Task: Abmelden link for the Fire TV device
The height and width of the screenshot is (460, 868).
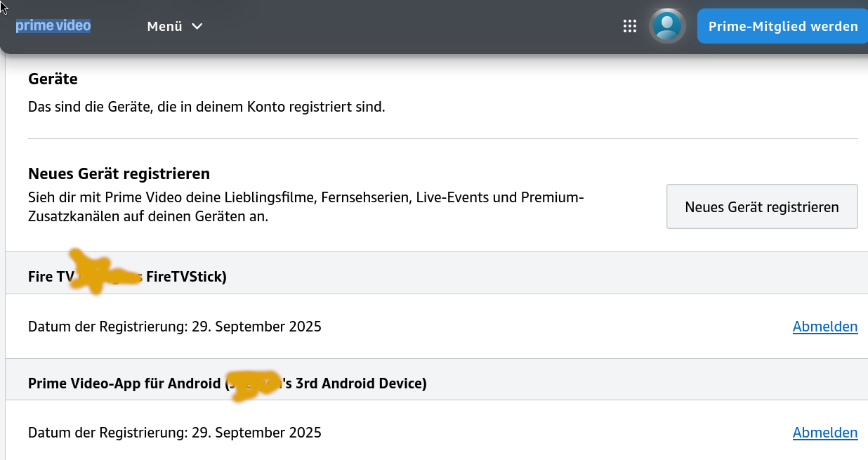Action: (824, 327)
